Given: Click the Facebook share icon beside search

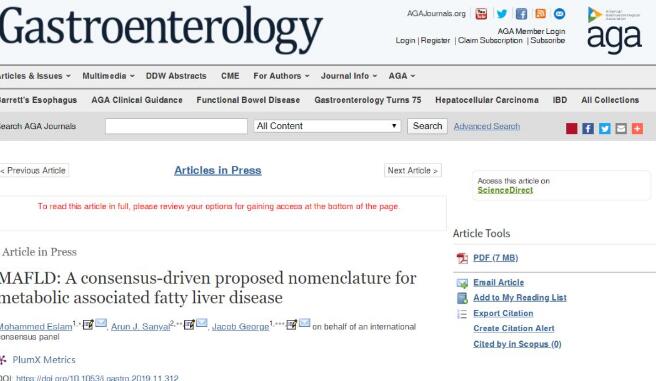Looking at the screenshot, I should pyautogui.click(x=588, y=128).
